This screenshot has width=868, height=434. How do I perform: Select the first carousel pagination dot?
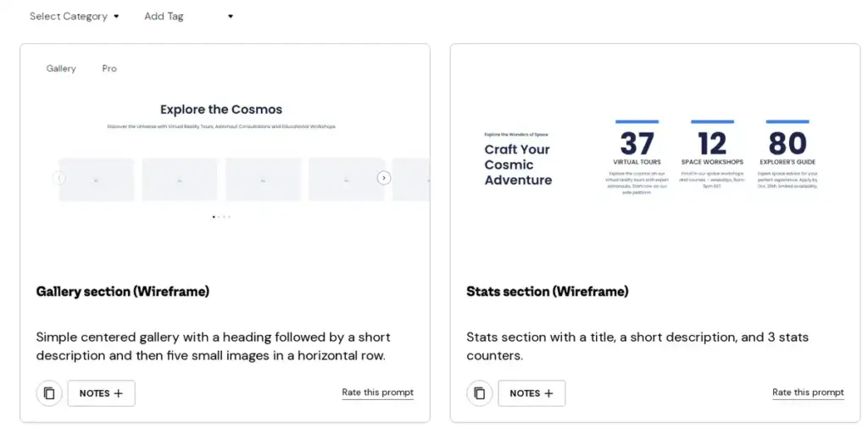click(x=214, y=217)
